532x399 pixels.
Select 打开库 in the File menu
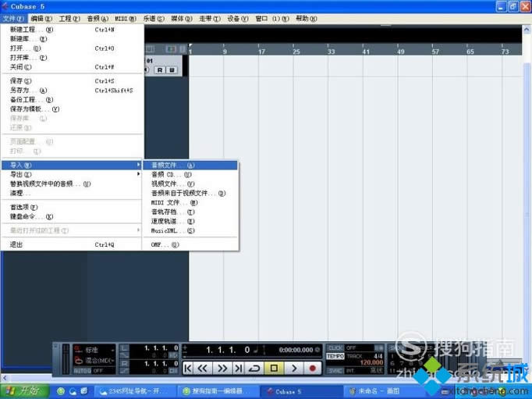(71, 58)
